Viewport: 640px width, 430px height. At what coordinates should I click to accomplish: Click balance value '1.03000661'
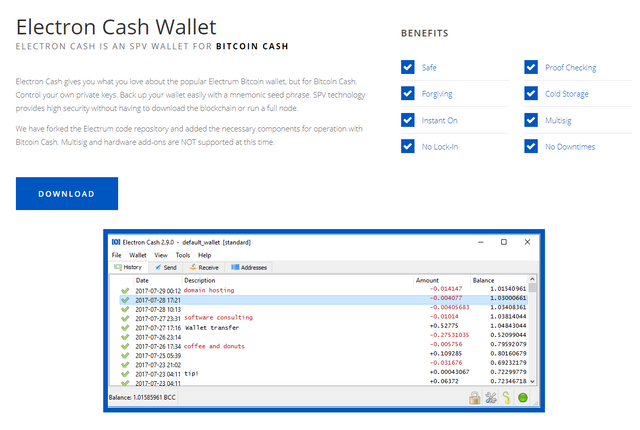pos(508,298)
